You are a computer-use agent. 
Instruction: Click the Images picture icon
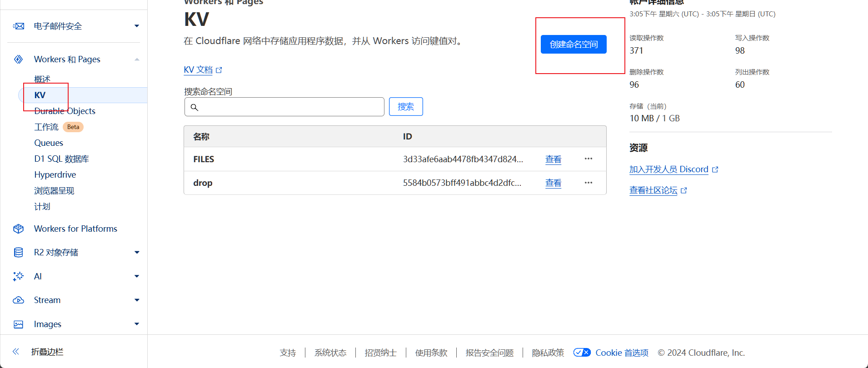click(x=19, y=324)
